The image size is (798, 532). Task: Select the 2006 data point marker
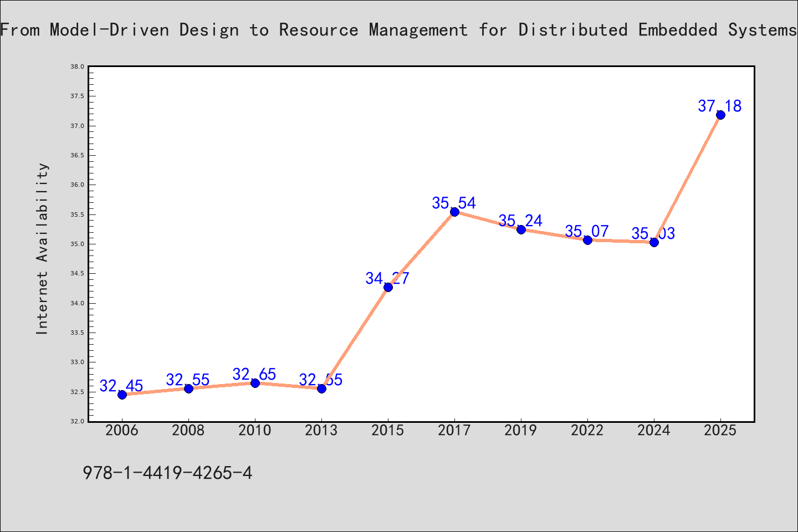coord(122,395)
